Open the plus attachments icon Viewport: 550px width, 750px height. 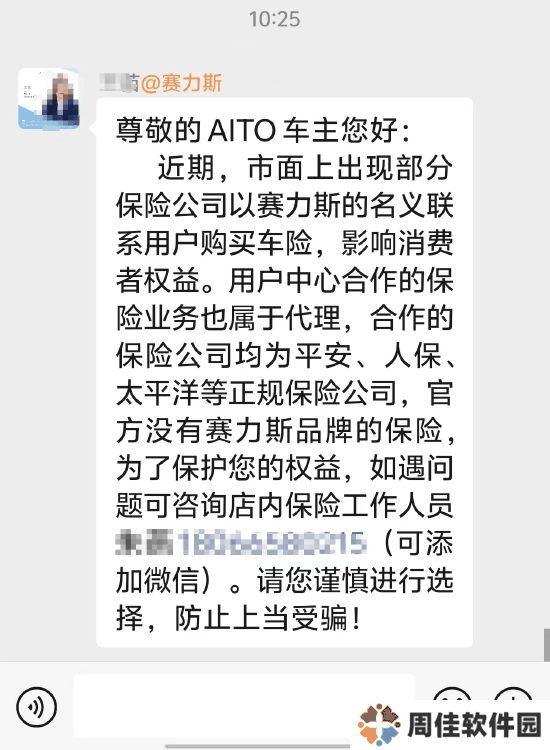pos(513,696)
